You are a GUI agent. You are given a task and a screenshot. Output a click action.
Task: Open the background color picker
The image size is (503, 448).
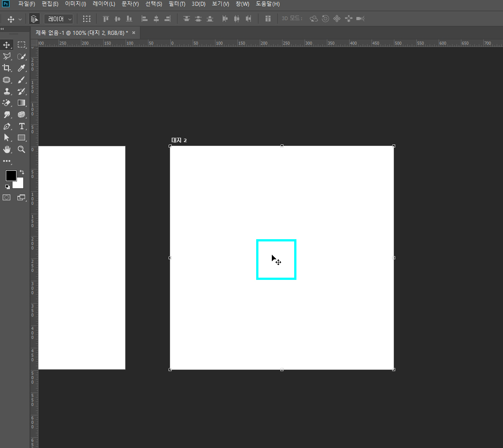coord(20,184)
